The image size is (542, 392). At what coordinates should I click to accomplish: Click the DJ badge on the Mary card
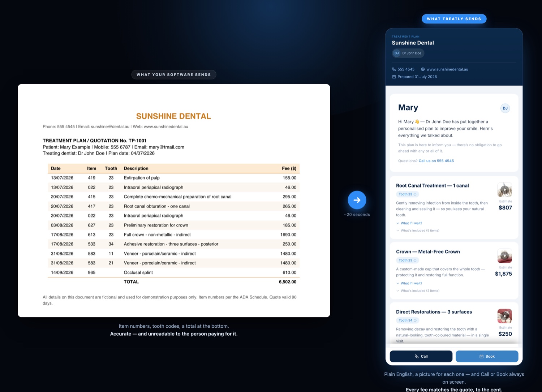[x=505, y=108]
